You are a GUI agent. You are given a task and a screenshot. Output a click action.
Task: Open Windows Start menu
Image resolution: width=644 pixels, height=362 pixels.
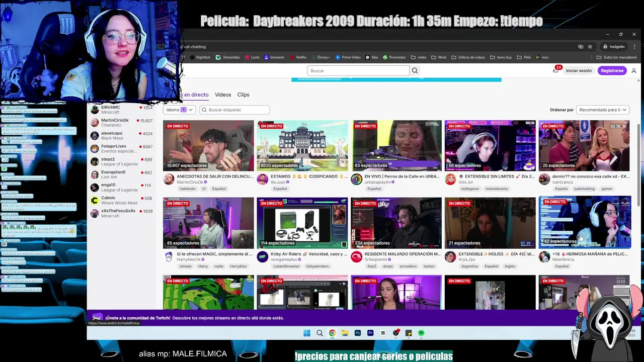point(307,333)
